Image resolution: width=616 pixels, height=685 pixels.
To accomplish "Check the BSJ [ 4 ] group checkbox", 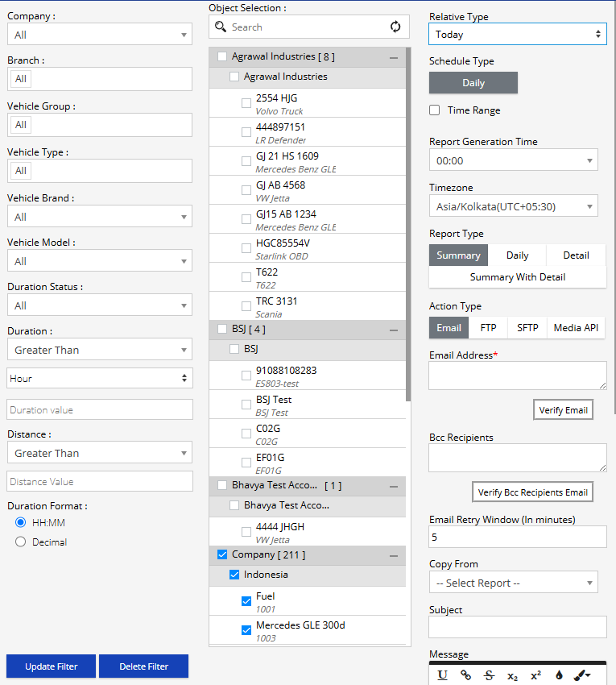I will [x=222, y=329].
